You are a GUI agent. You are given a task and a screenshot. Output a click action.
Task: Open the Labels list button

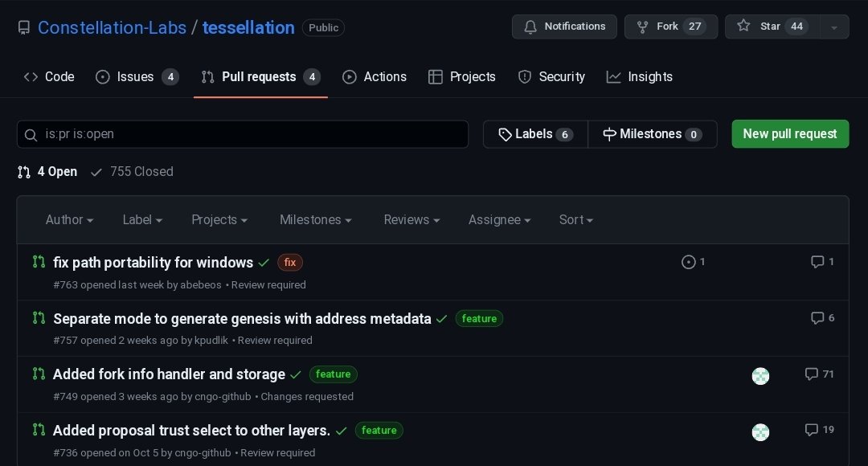point(535,134)
